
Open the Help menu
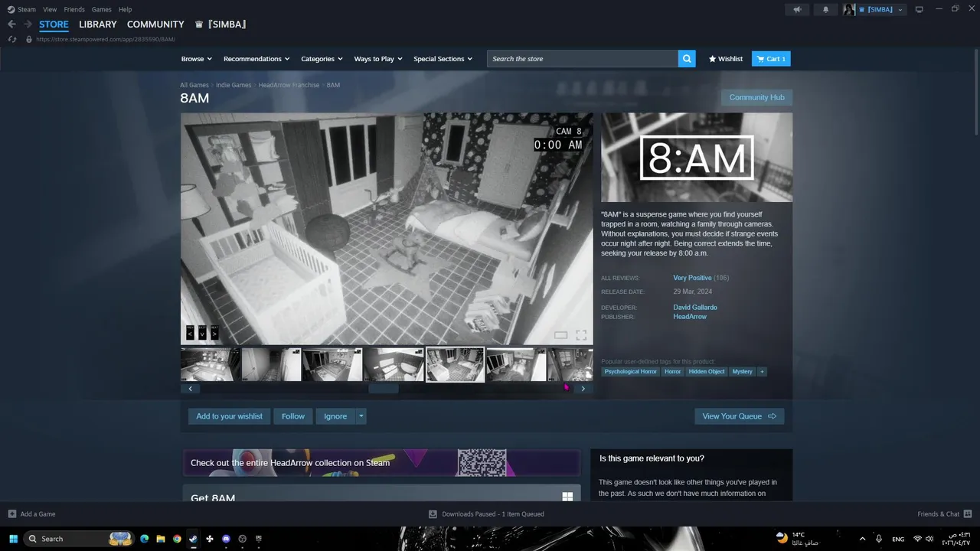point(125,9)
